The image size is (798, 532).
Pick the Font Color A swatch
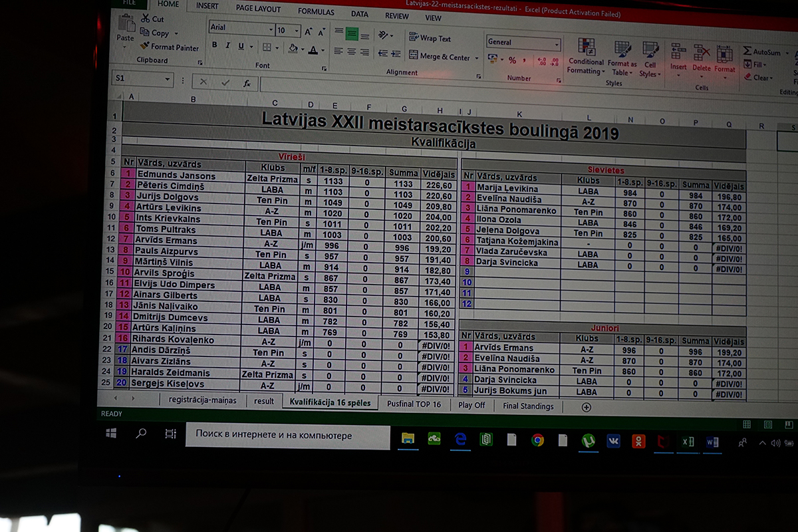pyautogui.click(x=313, y=50)
